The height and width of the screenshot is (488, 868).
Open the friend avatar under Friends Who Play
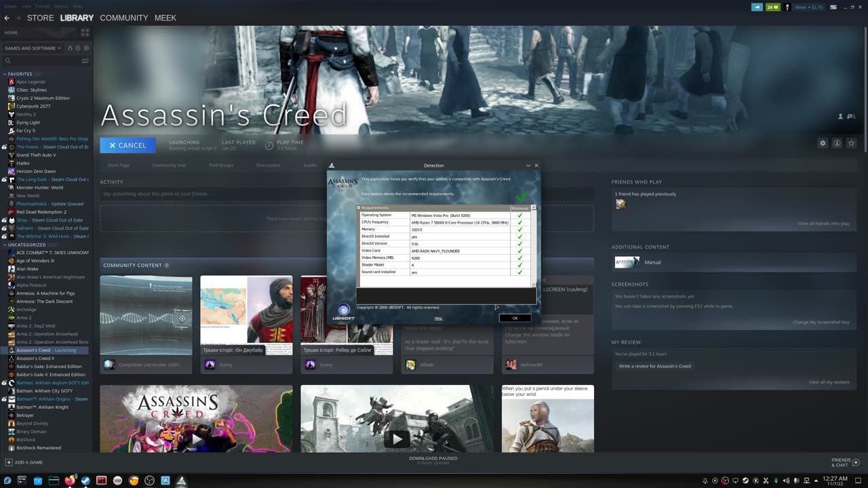pyautogui.click(x=620, y=204)
